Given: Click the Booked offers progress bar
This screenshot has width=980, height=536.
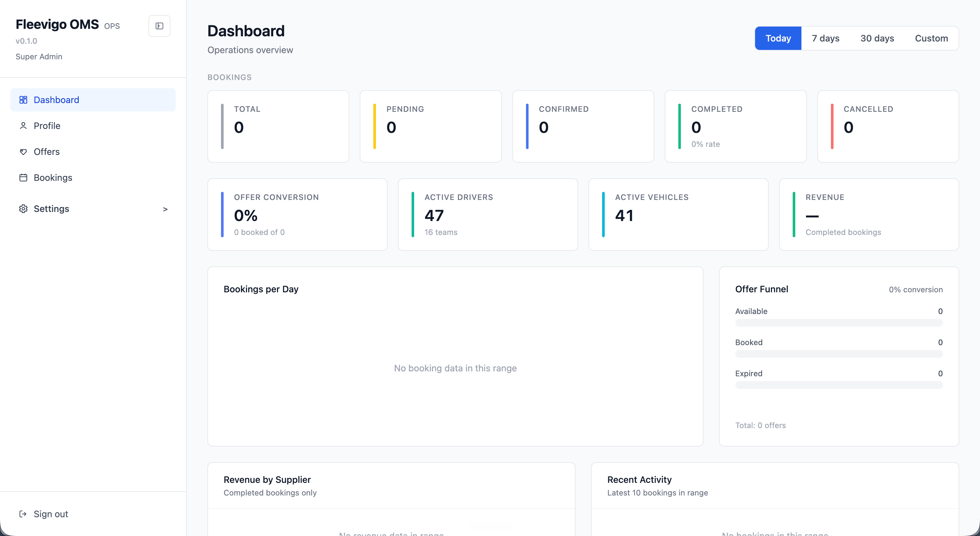Looking at the screenshot, I should click(838, 354).
